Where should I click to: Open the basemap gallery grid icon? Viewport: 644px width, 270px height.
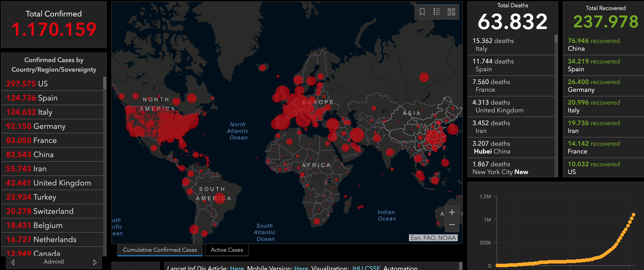(x=451, y=11)
